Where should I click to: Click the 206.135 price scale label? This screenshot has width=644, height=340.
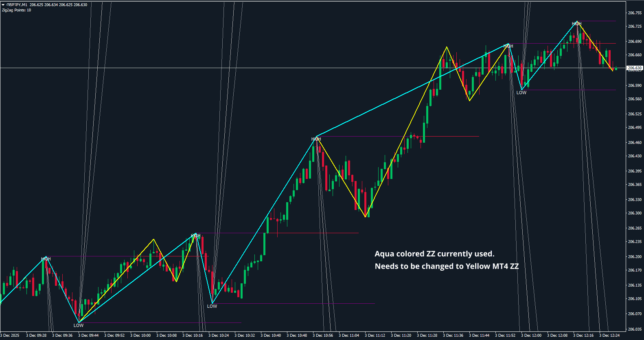tap(635, 285)
